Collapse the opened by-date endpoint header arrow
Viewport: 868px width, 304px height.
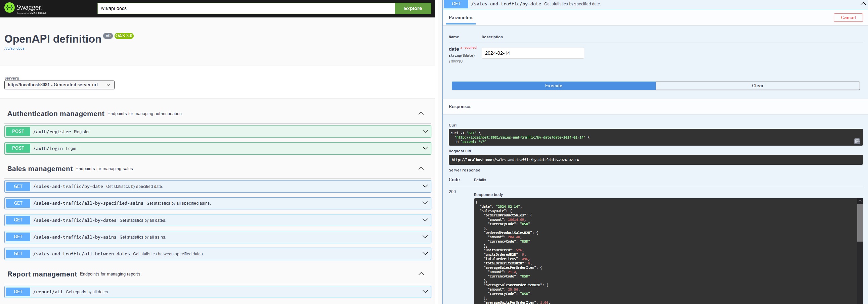tap(863, 4)
